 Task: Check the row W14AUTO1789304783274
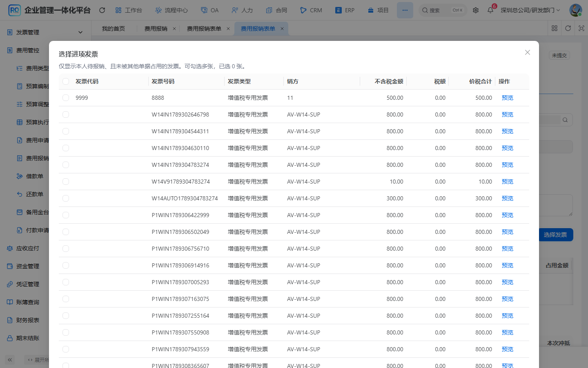(66, 198)
